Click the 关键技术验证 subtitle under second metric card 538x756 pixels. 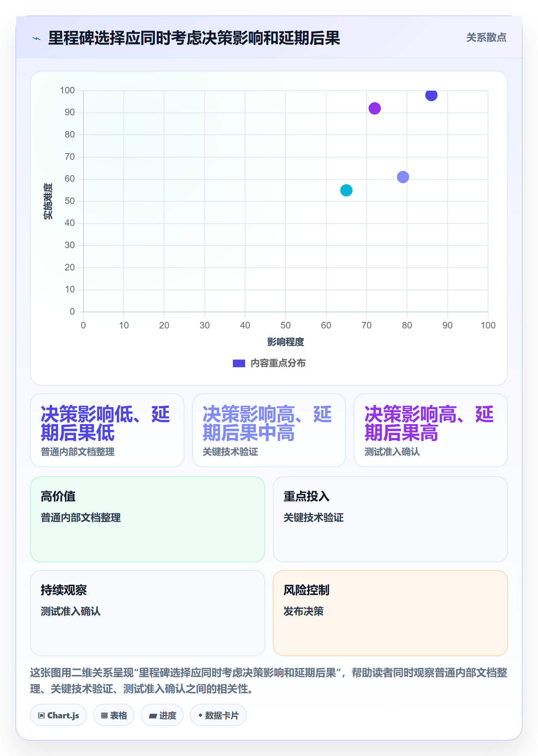230,452
